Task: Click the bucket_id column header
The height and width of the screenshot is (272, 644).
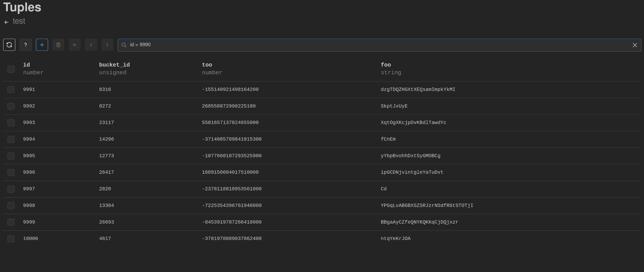Action: pyautogui.click(x=114, y=65)
